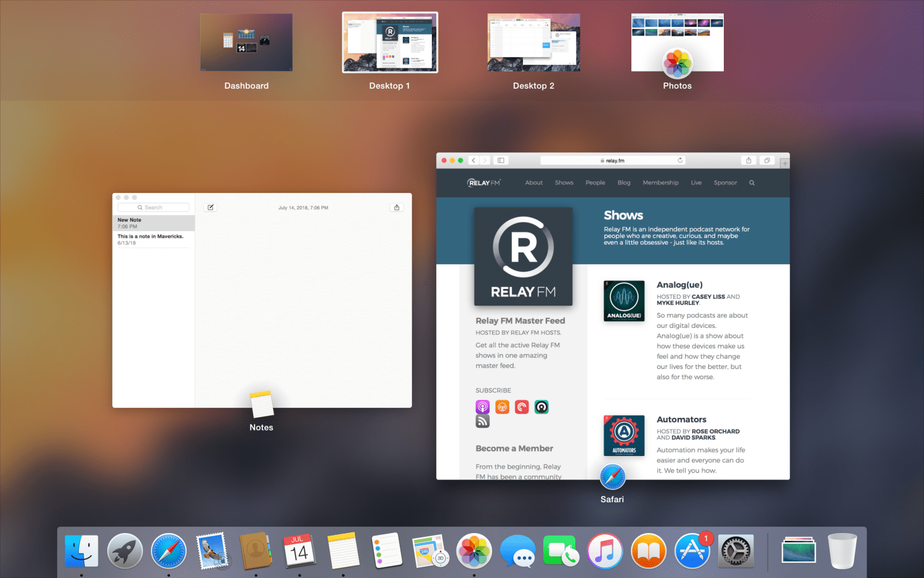Open Finder from the Dock

81,550
